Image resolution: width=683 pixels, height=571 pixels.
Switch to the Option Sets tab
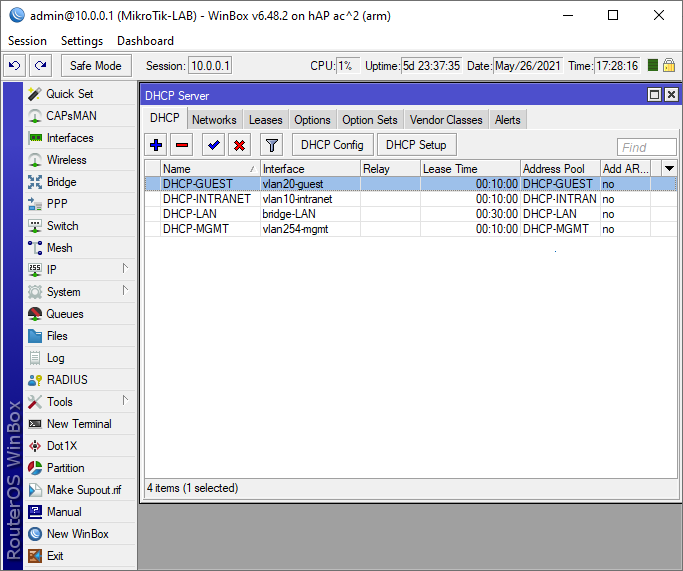click(370, 120)
